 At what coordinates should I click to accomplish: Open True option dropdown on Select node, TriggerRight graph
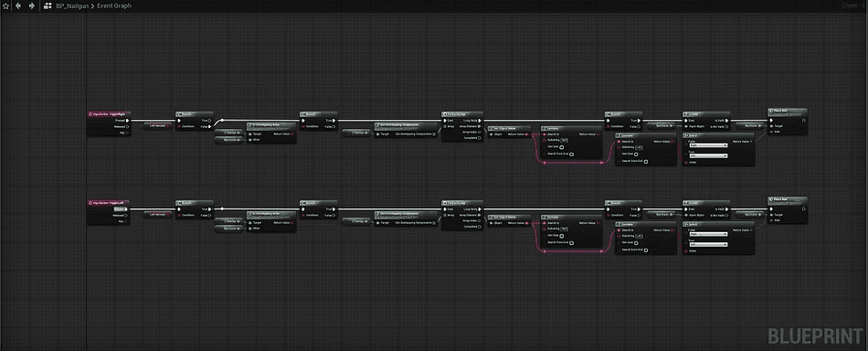click(708, 155)
